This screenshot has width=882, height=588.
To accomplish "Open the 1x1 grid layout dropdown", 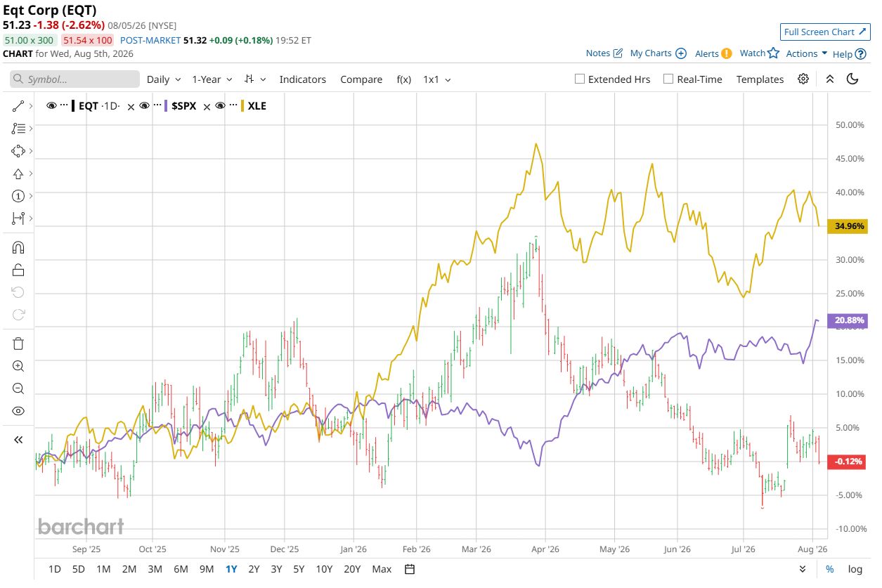I will (x=436, y=79).
